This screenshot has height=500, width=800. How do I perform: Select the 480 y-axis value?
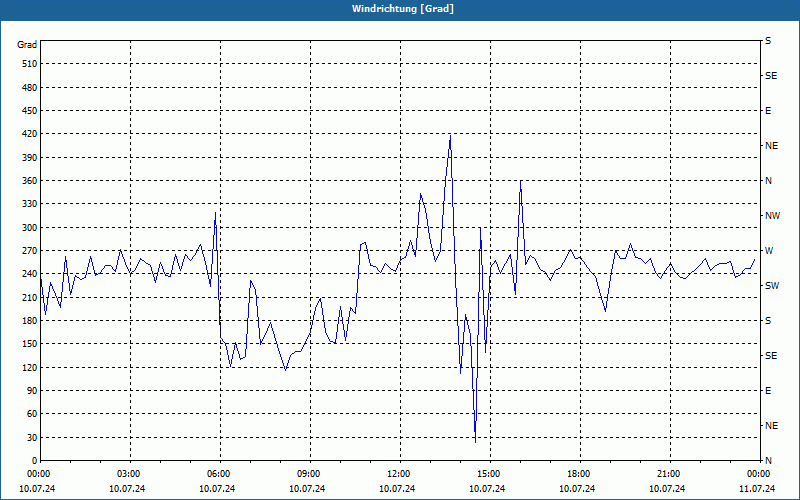pyautogui.click(x=30, y=87)
